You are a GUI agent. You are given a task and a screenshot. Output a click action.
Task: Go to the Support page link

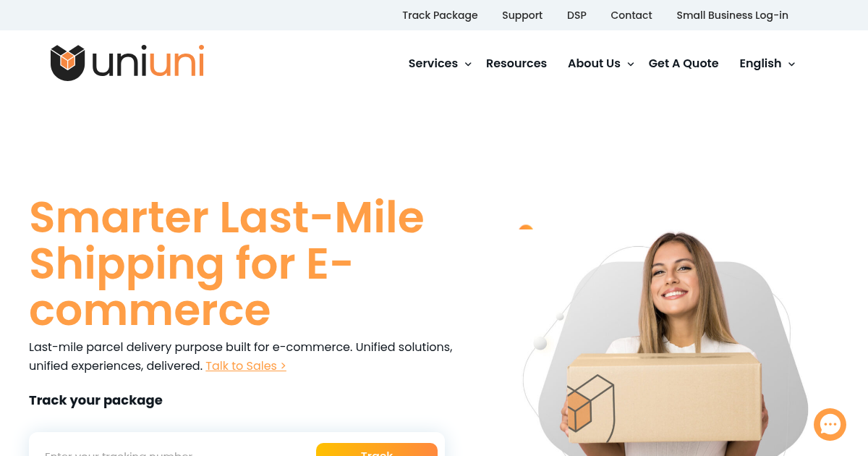[522, 15]
